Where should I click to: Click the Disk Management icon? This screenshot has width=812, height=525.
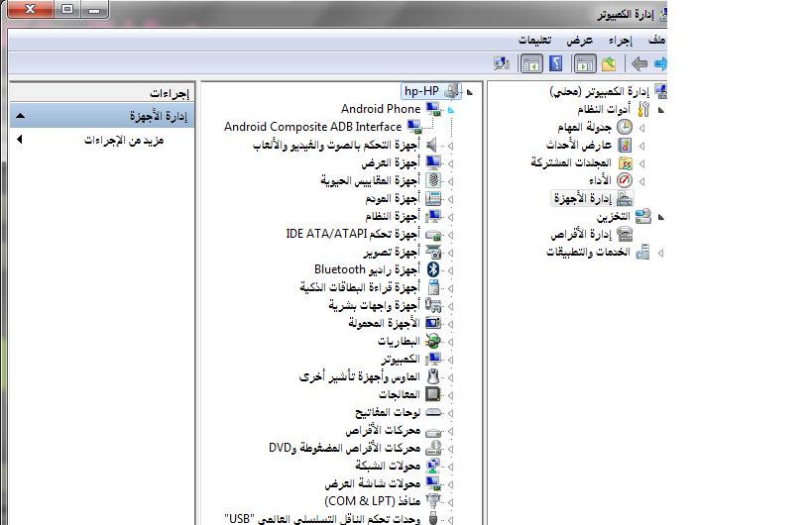[x=625, y=234]
